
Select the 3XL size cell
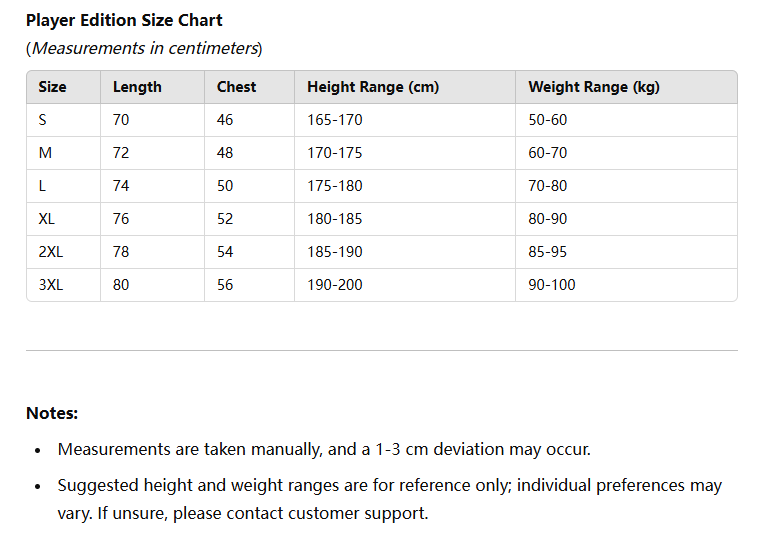coord(64,285)
